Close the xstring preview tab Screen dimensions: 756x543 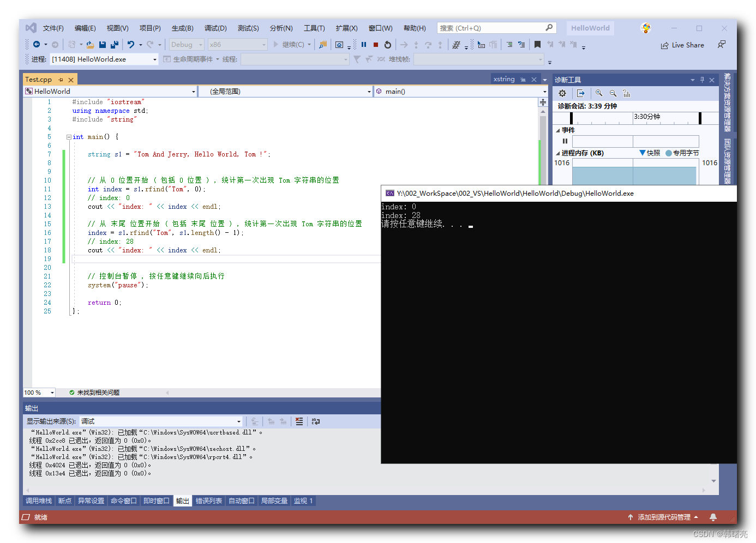[534, 80]
